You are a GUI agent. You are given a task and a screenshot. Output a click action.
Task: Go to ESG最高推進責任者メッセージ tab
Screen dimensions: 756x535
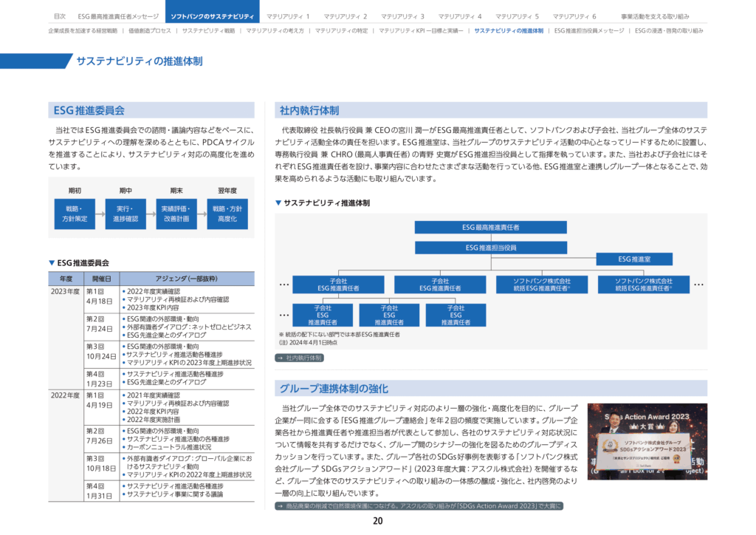118,16
